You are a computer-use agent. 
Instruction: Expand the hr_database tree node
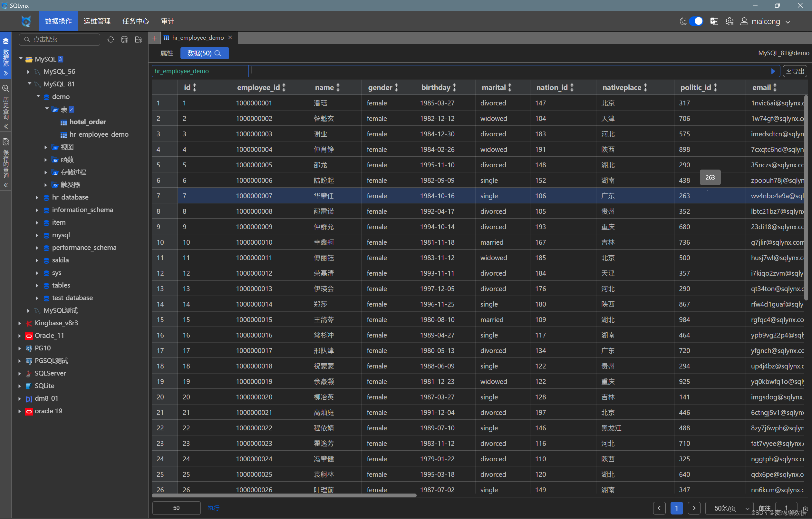pyautogui.click(x=37, y=197)
